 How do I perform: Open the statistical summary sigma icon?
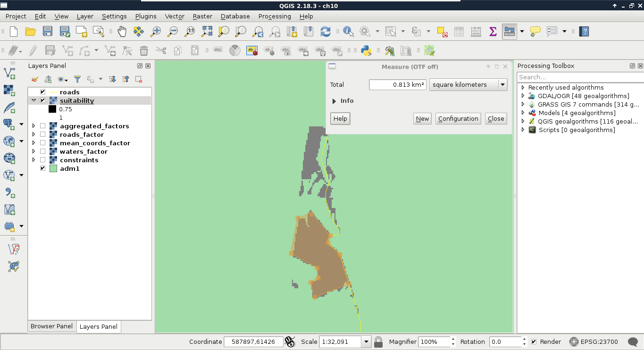point(493,32)
